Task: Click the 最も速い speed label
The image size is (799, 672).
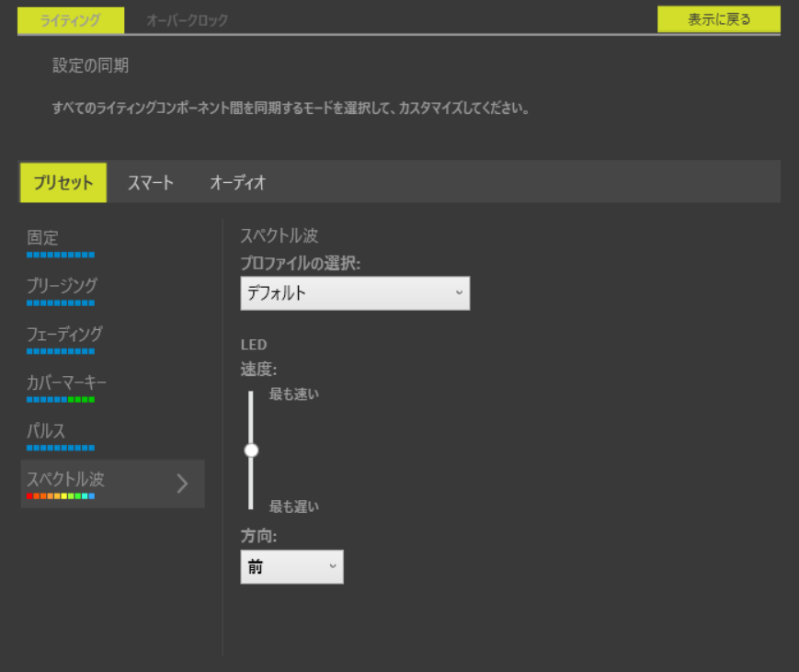Action: click(x=294, y=393)
